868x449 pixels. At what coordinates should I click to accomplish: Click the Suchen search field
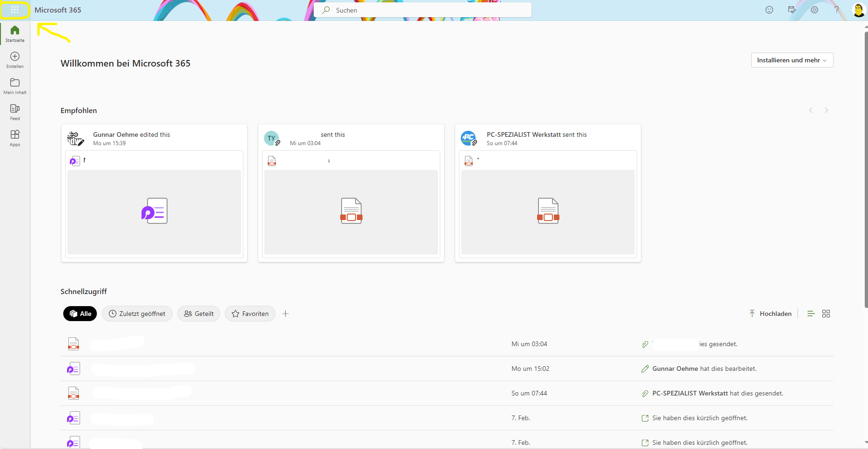423,10
